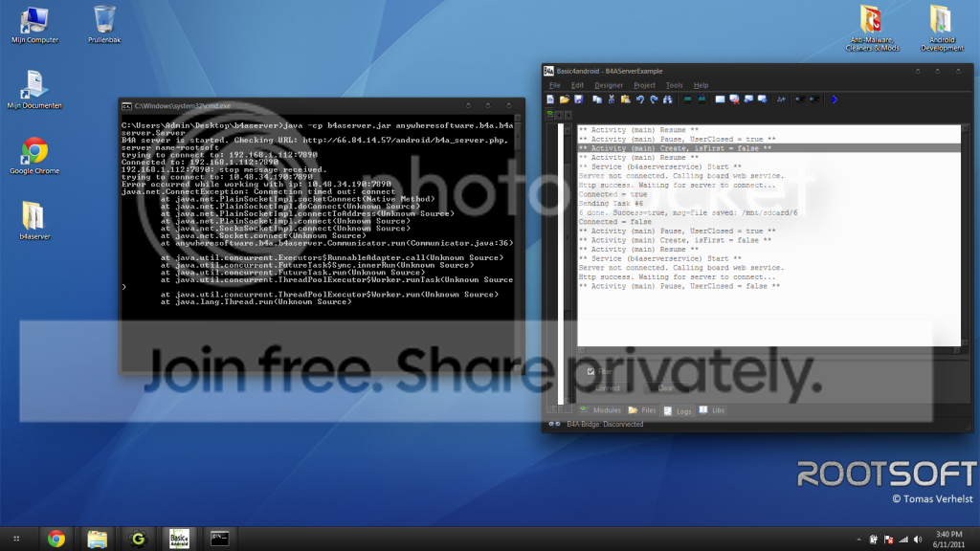The height and width of the screenshot is (551, 980).
Task: Open the Help menu
Action: point(702,85)
